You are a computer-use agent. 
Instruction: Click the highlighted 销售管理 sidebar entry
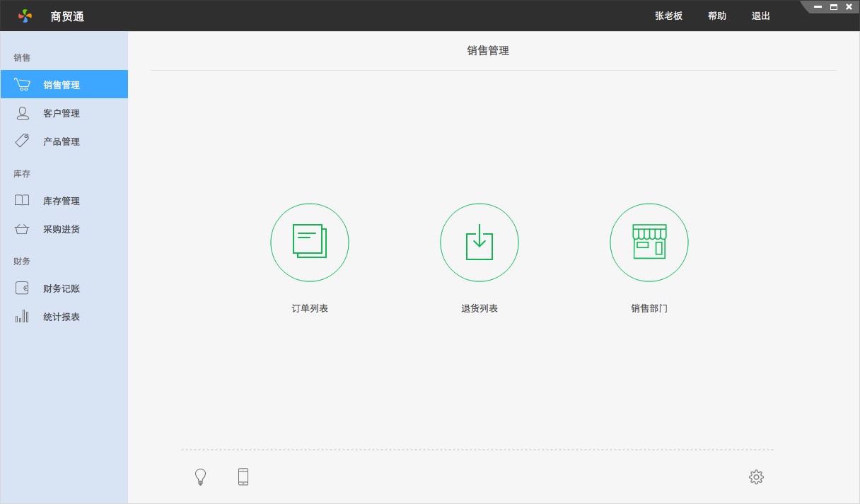pyautogui.click(x=62, y=83)
